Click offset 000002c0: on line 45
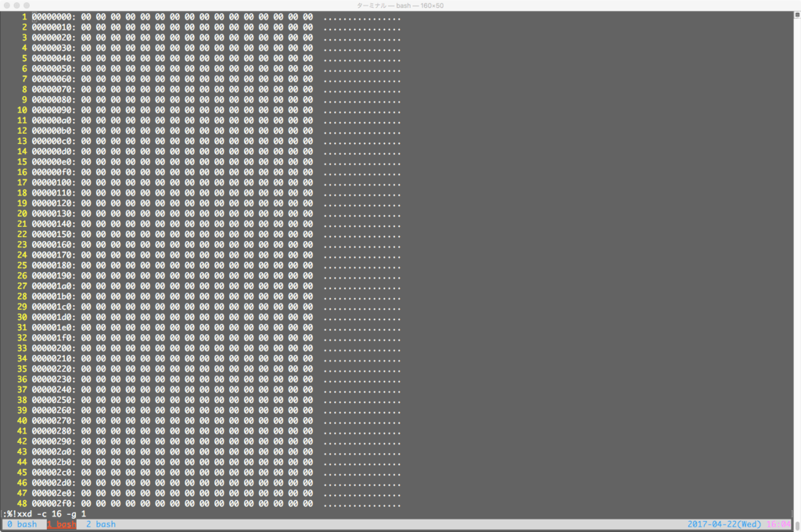This screenshot has width=801, height=532. tap(54, 473)
